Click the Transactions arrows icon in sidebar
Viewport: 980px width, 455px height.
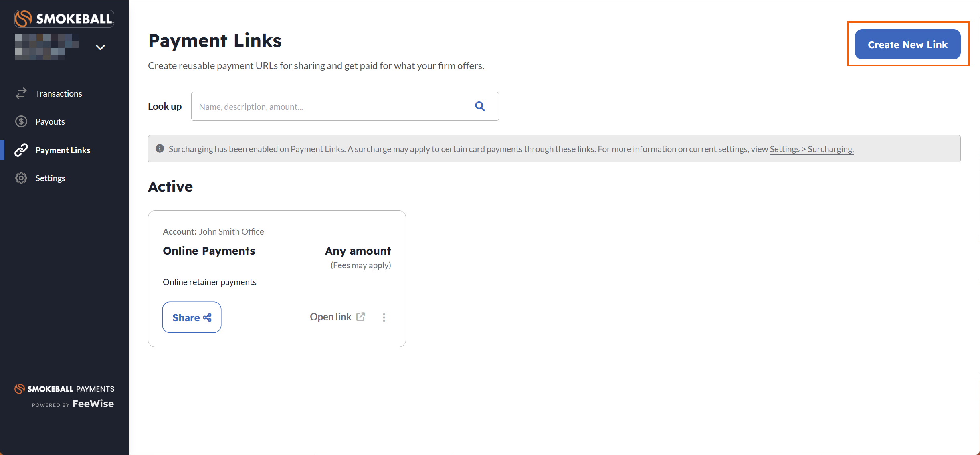click(x=21, y=93)
